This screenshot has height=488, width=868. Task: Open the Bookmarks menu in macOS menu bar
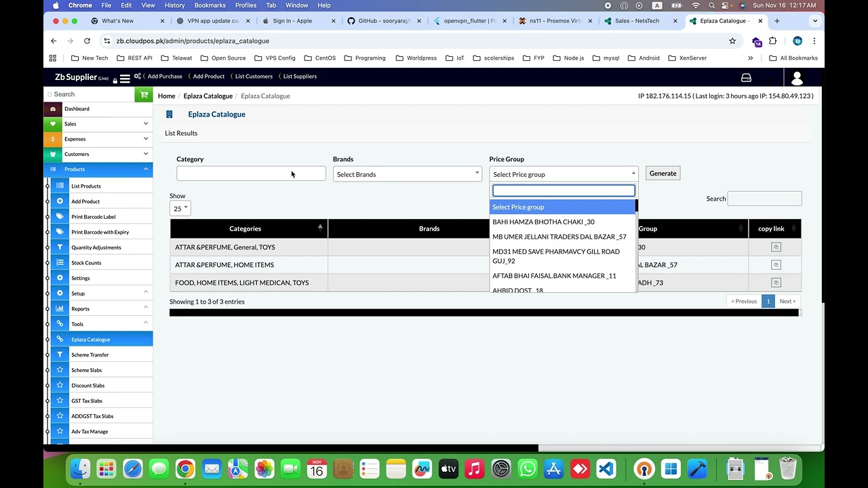point(210,5)
